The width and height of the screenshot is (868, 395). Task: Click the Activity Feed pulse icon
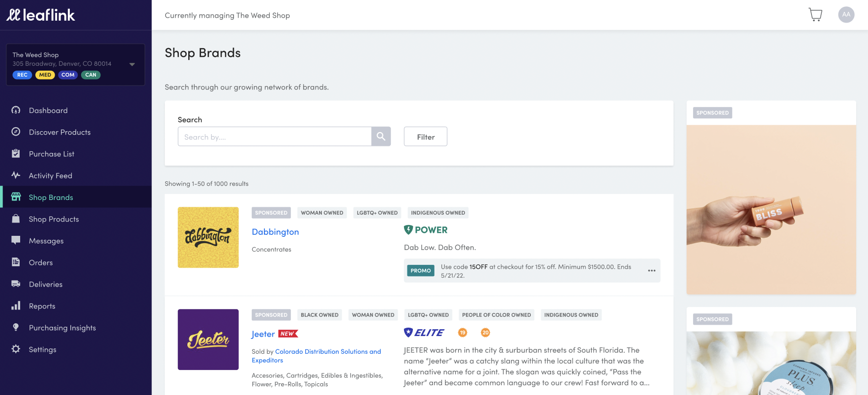click(x=16, y=175)
